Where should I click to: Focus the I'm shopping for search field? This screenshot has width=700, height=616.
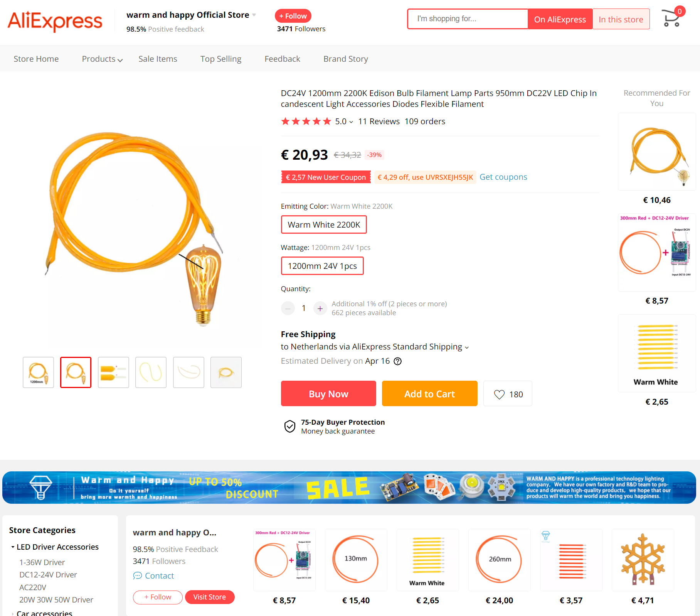click(x=468, y=19)
